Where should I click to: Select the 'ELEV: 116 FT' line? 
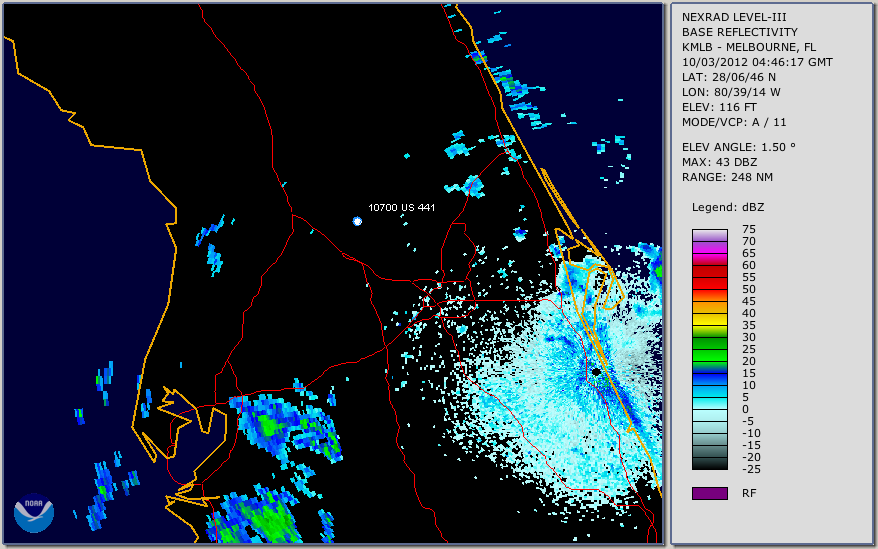click(x=719, y=107)
